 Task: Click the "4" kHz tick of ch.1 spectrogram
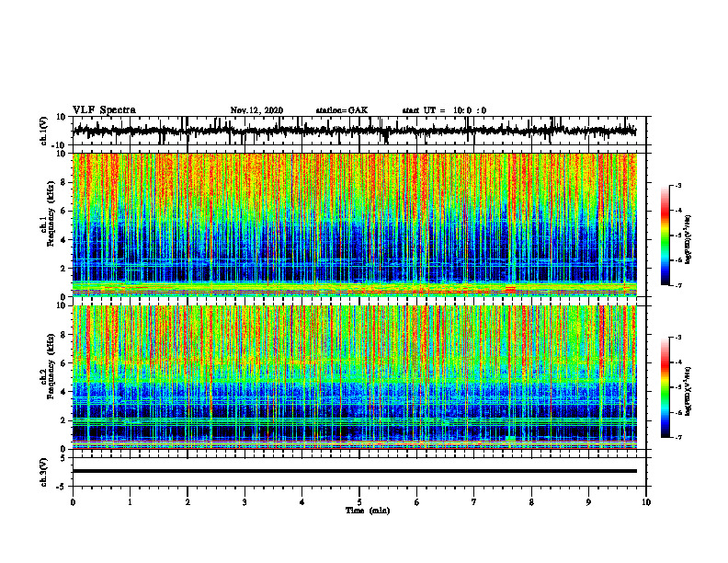tap(63, 240)
